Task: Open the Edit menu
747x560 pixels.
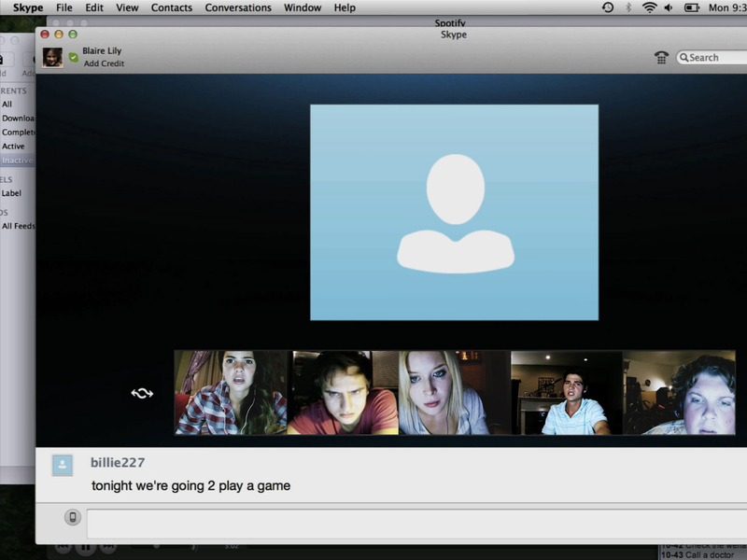Action: (x=94, y=7)
